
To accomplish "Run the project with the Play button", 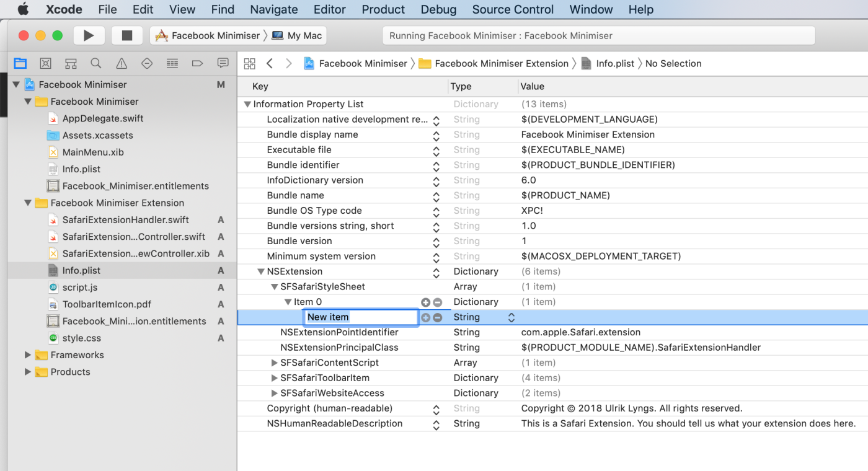I will tap(89, 35).
